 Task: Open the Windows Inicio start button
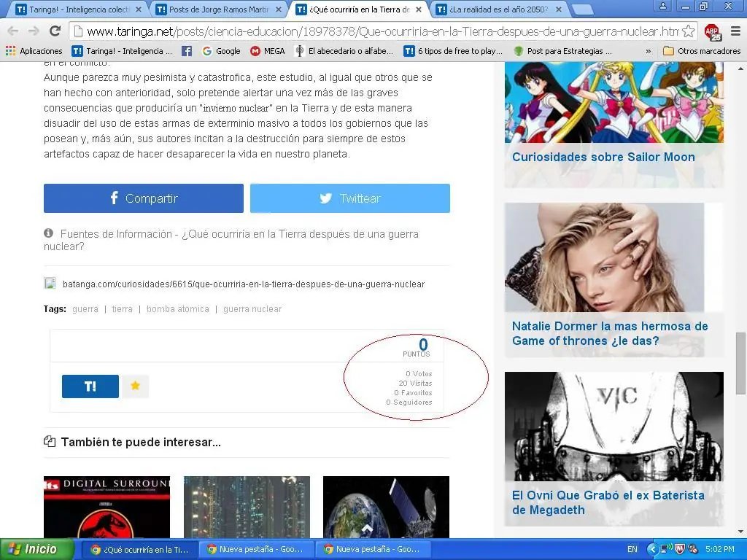(x=36, y=549)
